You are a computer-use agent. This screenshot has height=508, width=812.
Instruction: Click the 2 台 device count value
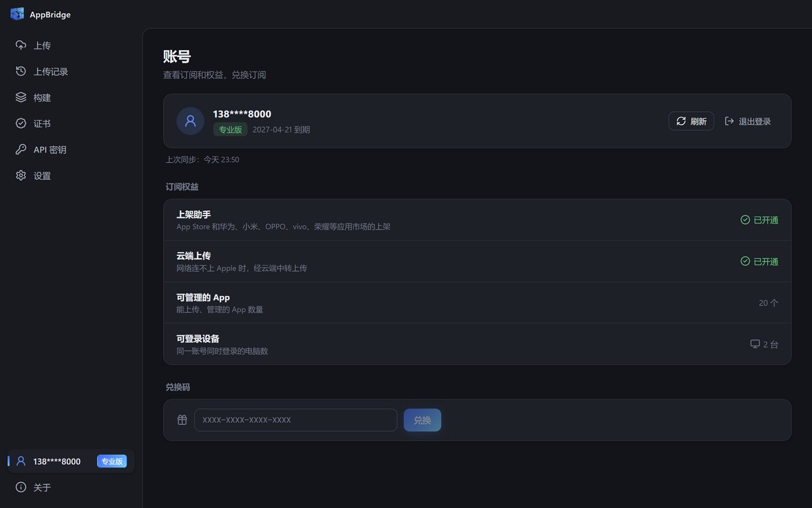pos(771,344)
